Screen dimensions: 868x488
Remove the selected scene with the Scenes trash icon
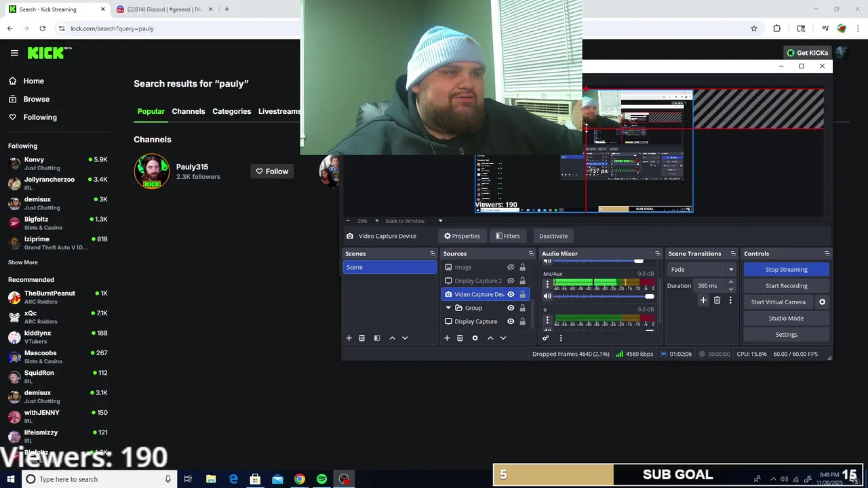click(362, 338)
